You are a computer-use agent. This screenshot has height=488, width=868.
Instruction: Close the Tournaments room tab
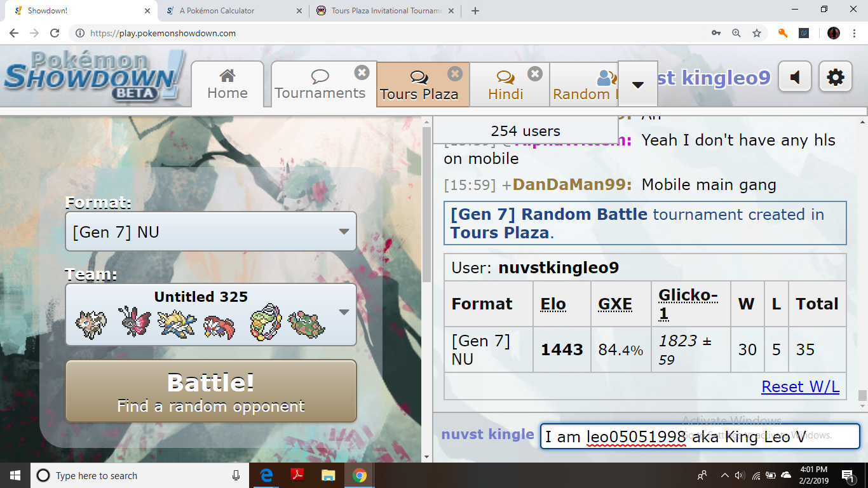click(x=362, y=73)
